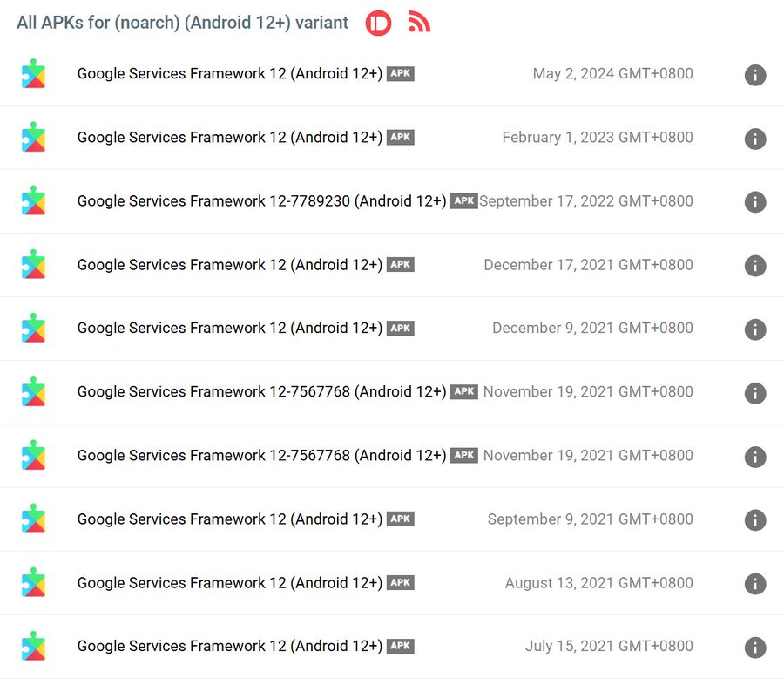Click APK badge on the December 9, 2021 row
Viewport: 784px width, 685px height.
[401, 329]
